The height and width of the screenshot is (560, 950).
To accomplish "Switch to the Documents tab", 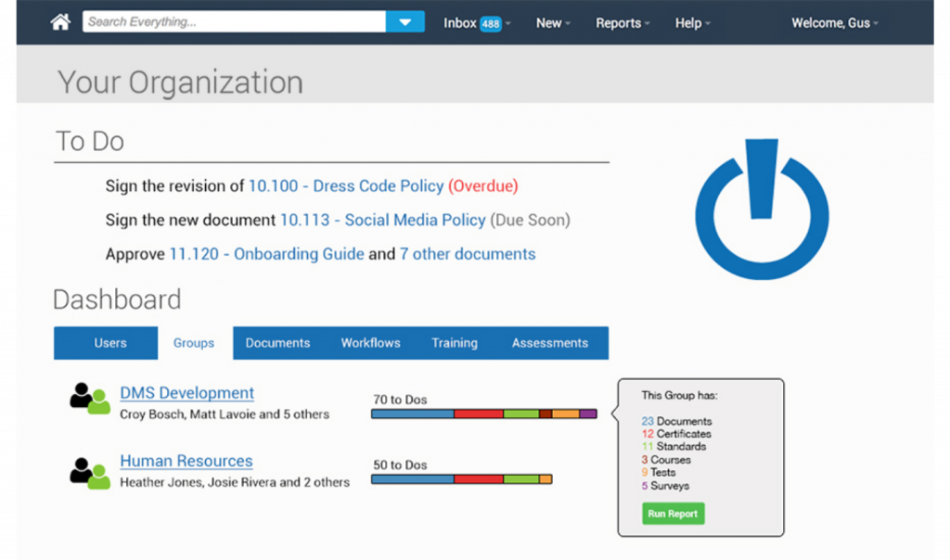I will [x=277, y=343].
